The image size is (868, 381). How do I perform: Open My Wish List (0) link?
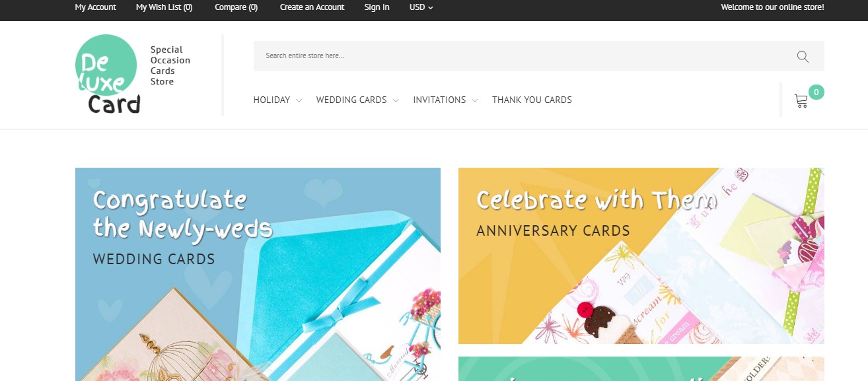(164, 7)
